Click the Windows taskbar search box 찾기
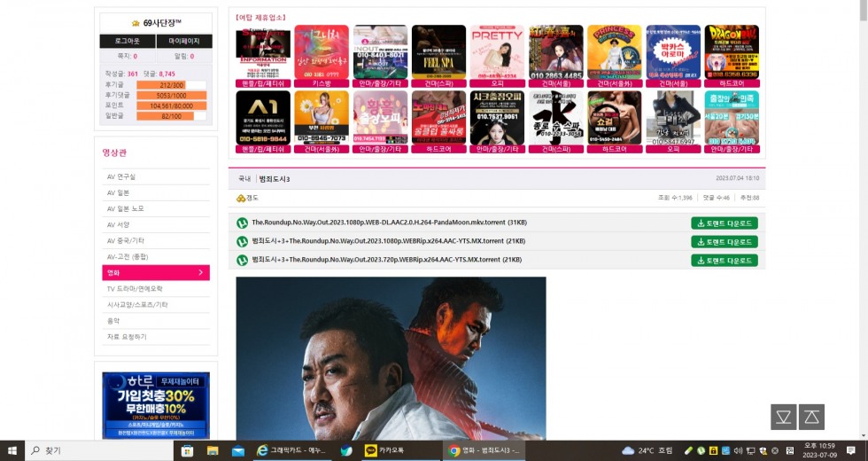 [99, 450]
